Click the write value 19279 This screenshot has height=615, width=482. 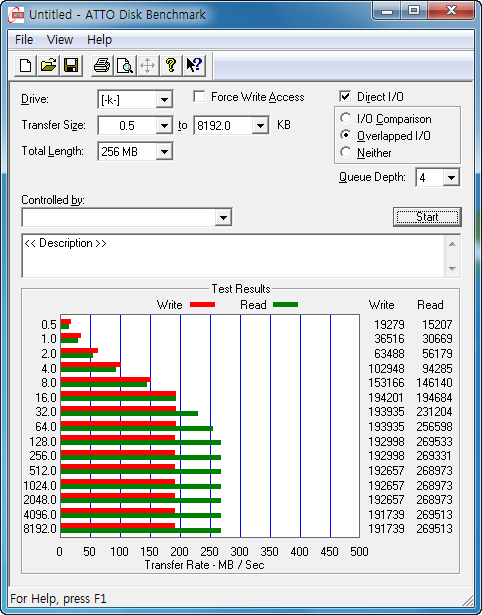click(389, 325)
